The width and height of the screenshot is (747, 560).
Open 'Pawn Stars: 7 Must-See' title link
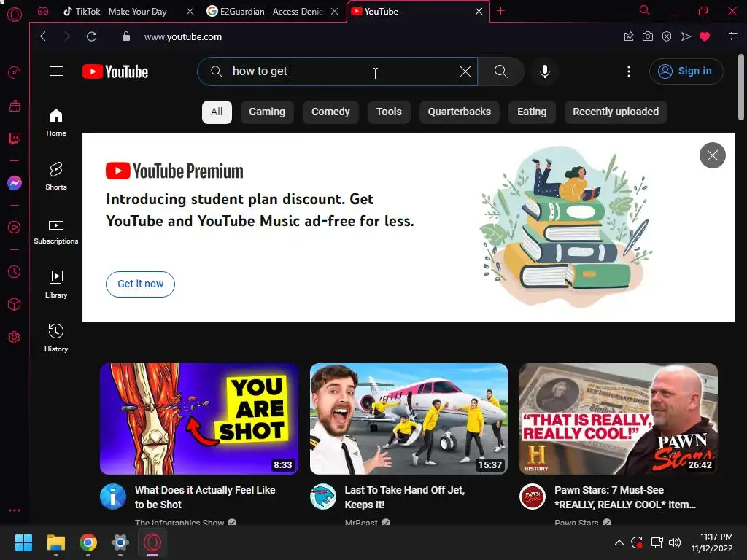(625, 497)
